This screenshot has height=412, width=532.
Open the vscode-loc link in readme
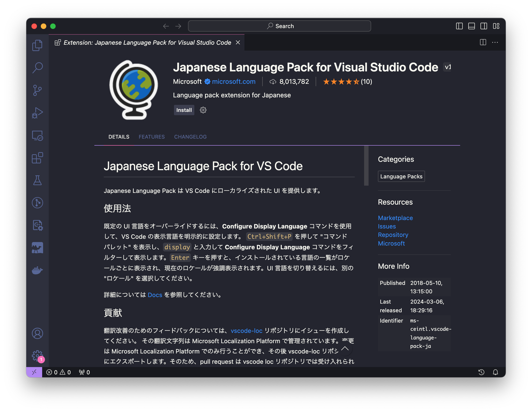pos(246,331)
